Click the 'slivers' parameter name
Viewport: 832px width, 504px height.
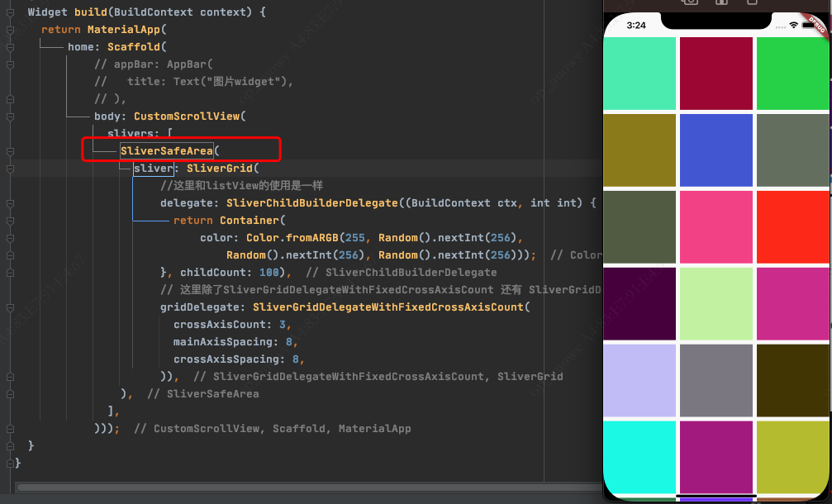coord(130,133)
